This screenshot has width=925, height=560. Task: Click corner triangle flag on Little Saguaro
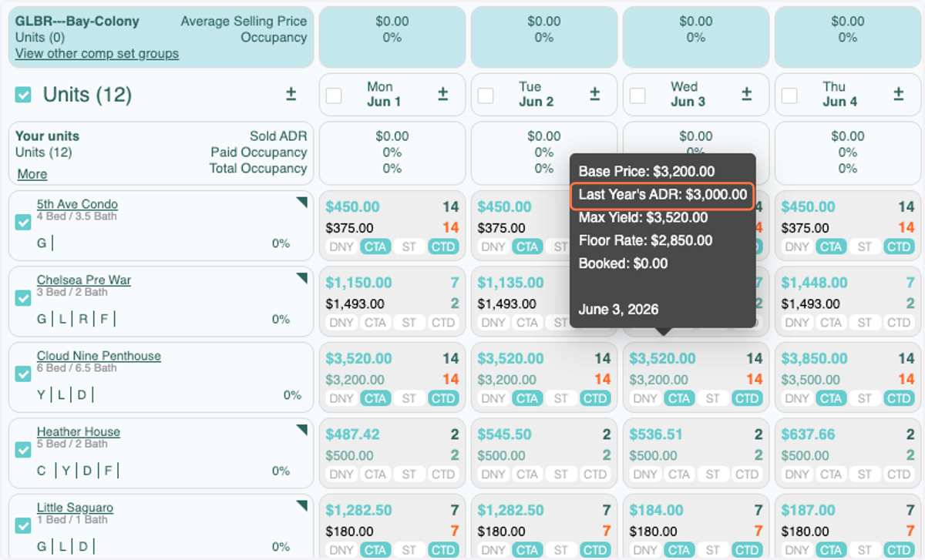[x=302, y=505]
